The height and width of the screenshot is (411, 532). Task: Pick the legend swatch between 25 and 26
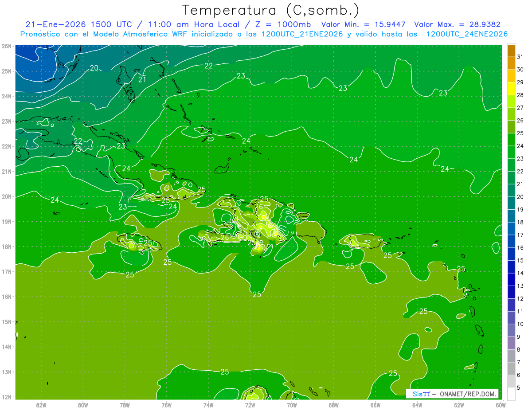511,127
